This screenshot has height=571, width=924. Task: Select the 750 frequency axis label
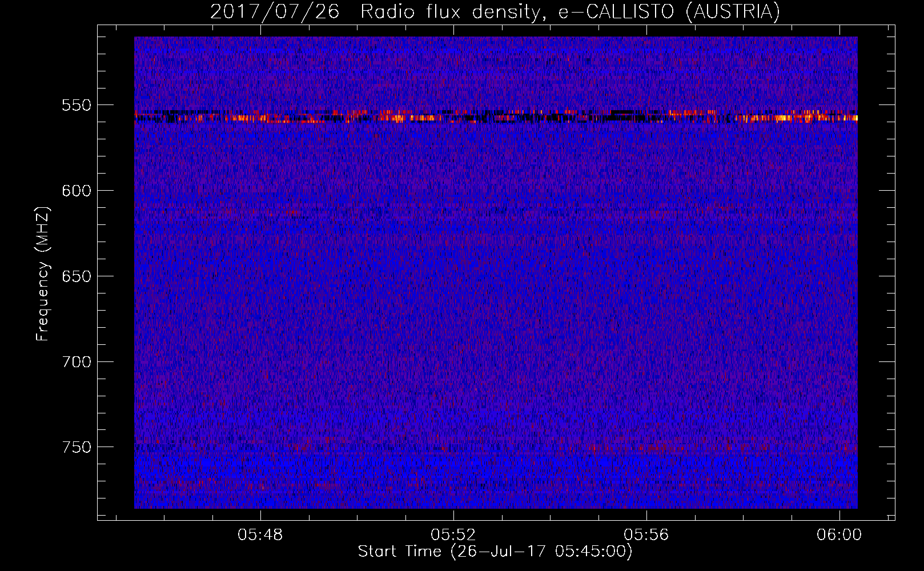(x=77, y=447)
